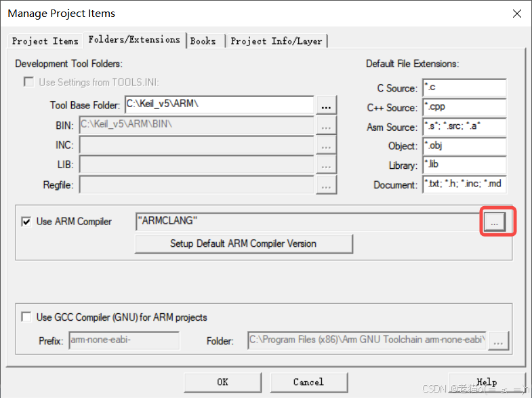Edit the C Source extension field
This screenshot has width=532, height=398.
[x=464, y=87]
